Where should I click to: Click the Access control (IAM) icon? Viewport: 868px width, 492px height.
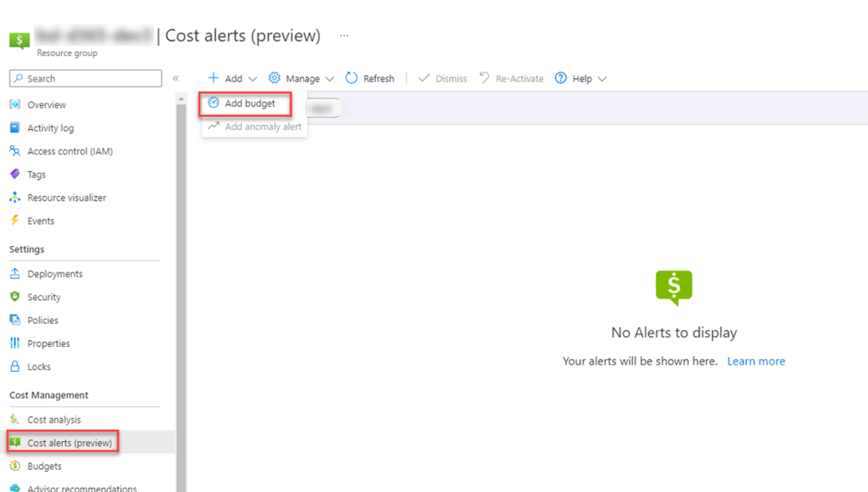click(14, 151)
